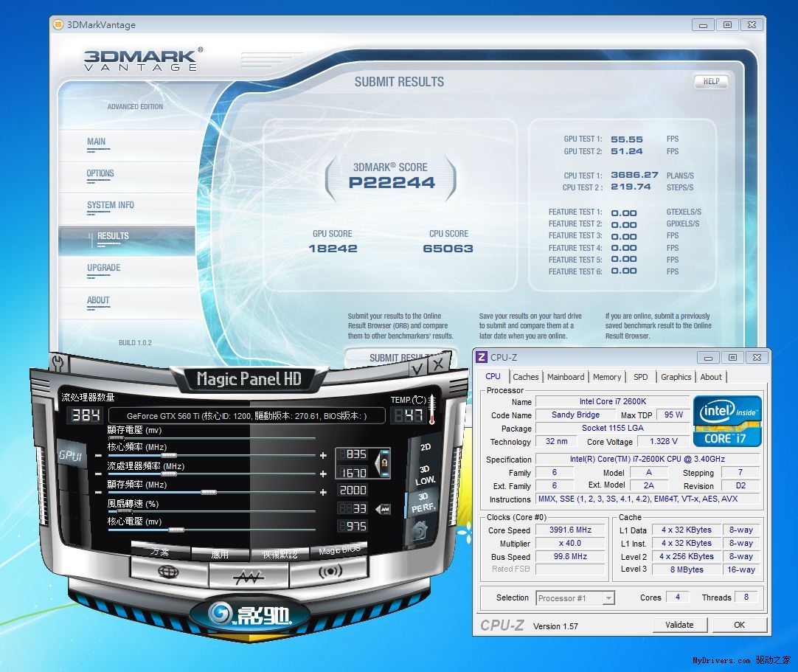
Task: Open the waveform monitoring graph button
Action: coord(248,577)
